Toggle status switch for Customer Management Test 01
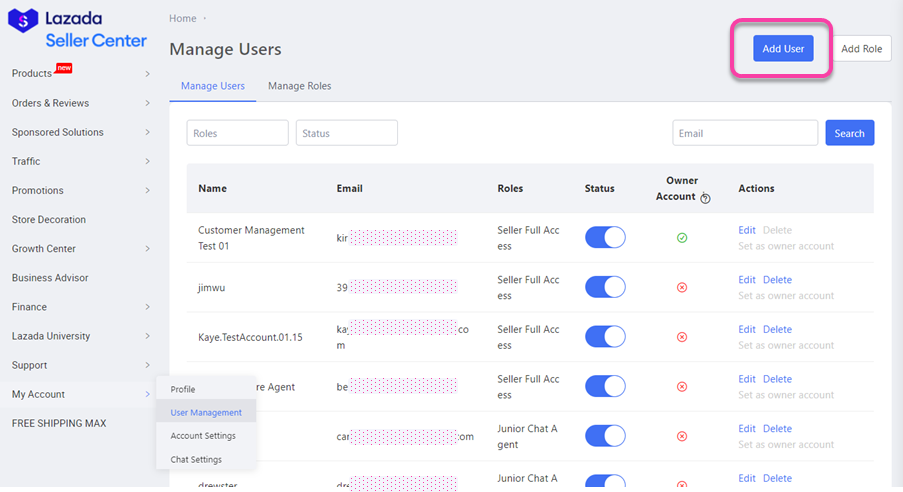The height and width of the screenshot is (492, 903). click(x=605, y=237)
